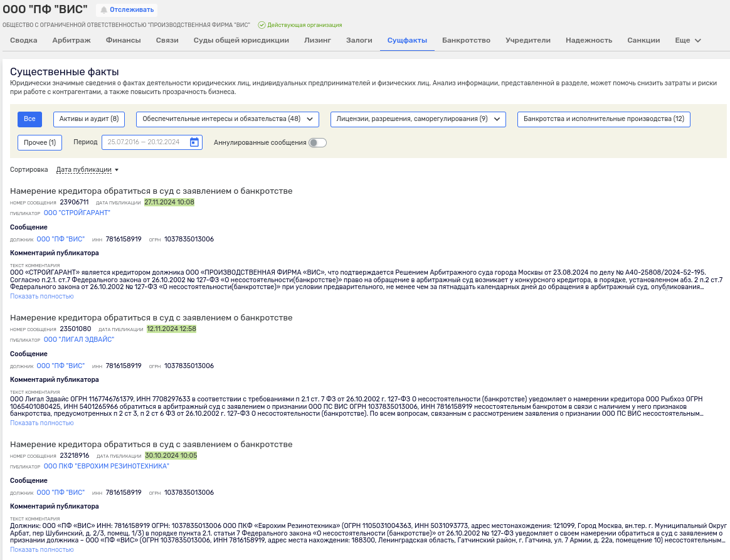Image resolution: width=730 pixels, height=560 pixels.
Task: Open debtor link in message 23501080
Action: 61,366
